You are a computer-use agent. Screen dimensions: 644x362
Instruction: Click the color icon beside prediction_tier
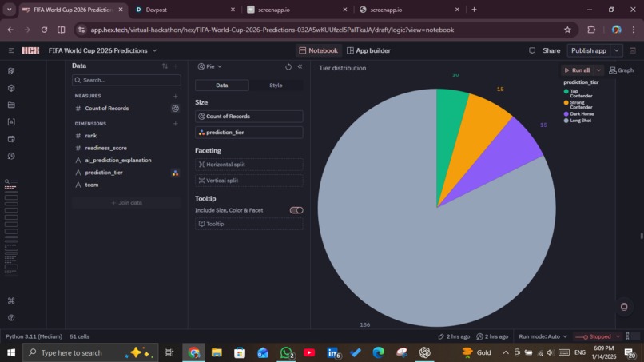coord(175,173)
